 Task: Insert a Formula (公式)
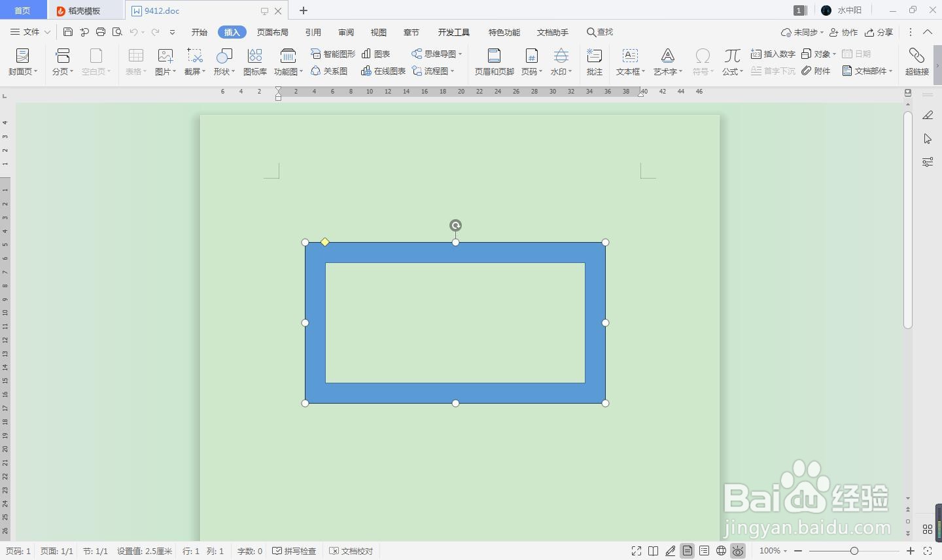733,62
